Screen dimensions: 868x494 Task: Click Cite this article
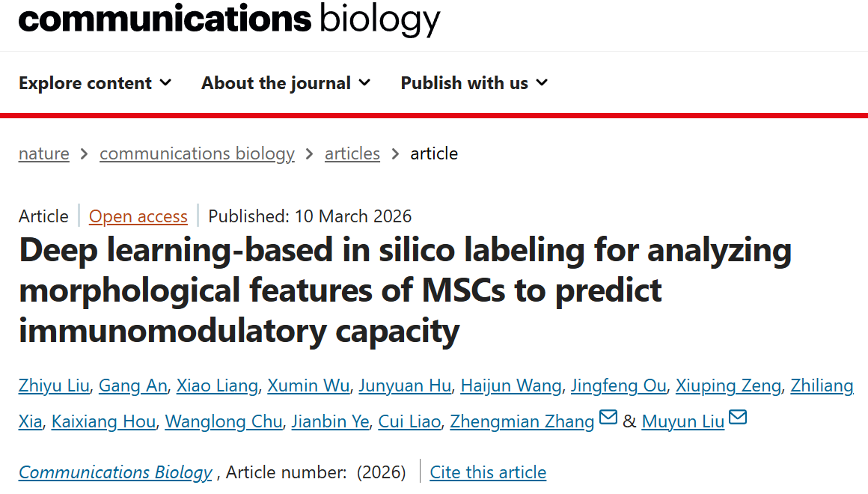[x=488, y=472]
